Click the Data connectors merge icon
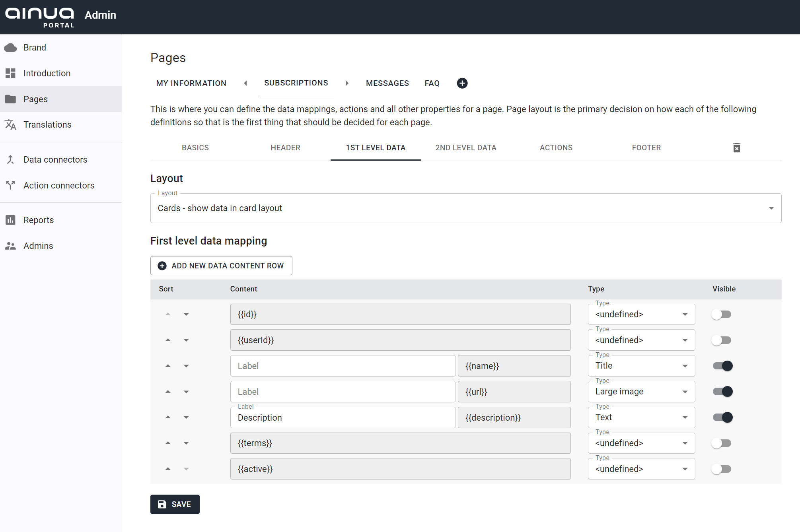 coord(10,159)
